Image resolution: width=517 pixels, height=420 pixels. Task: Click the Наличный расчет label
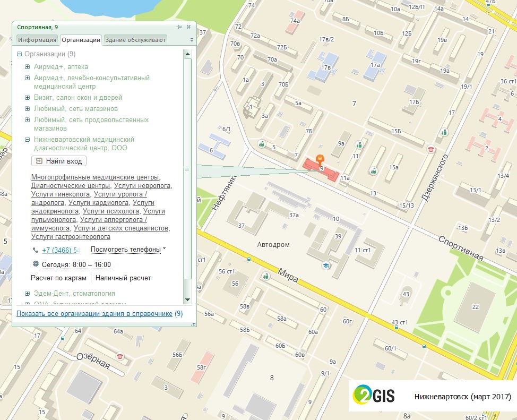123,278
